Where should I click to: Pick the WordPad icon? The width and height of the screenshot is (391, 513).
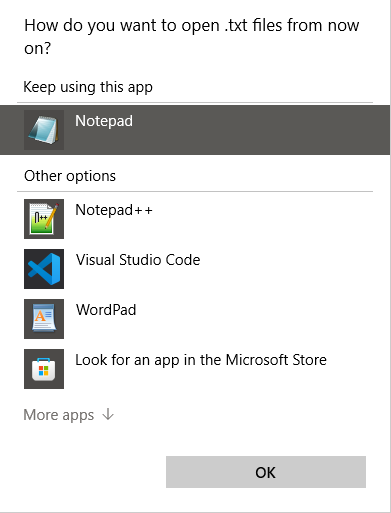[x=44, y=319]
